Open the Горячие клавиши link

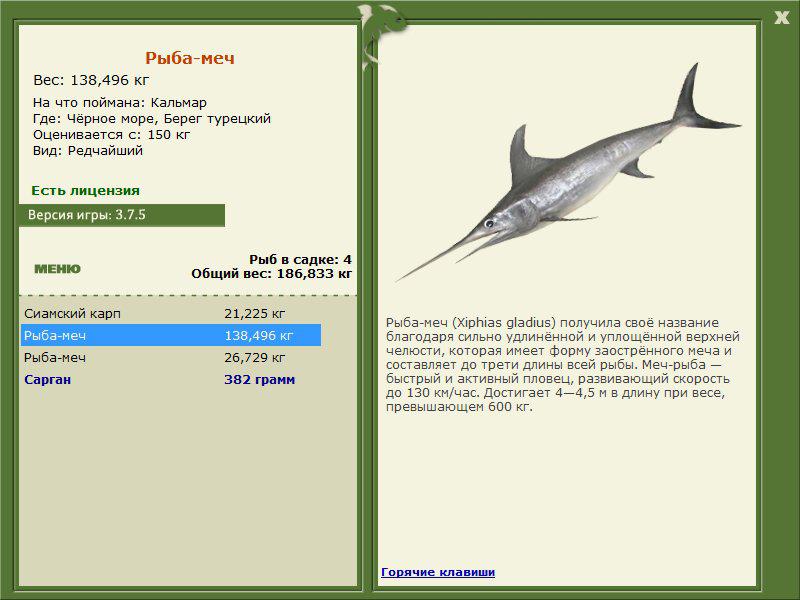point(438,572)
